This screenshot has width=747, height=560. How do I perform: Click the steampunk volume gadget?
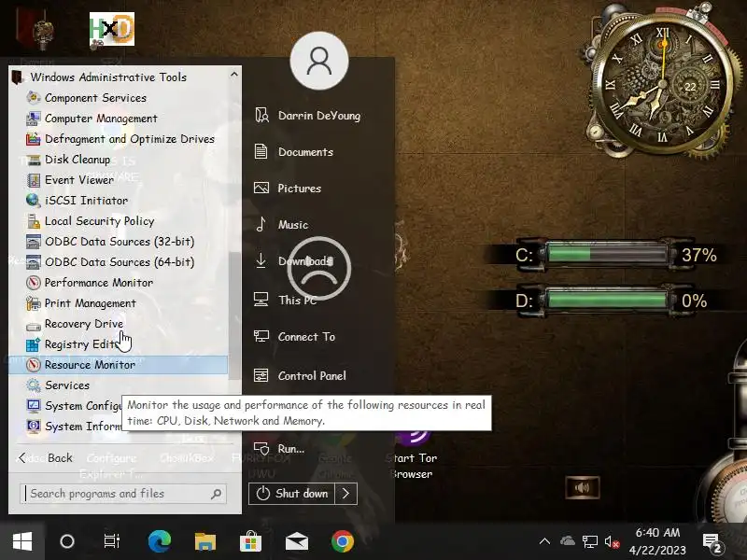click(x=582, y=487)
